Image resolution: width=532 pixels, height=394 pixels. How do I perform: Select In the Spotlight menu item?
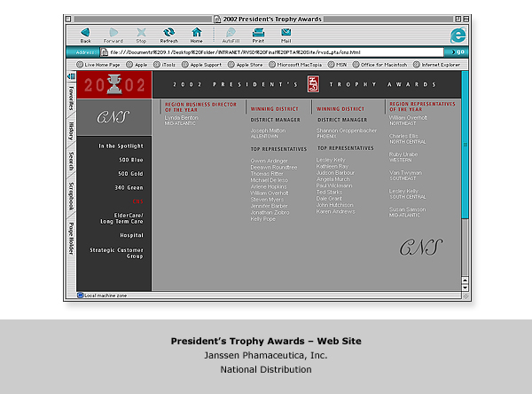[121, 146]
